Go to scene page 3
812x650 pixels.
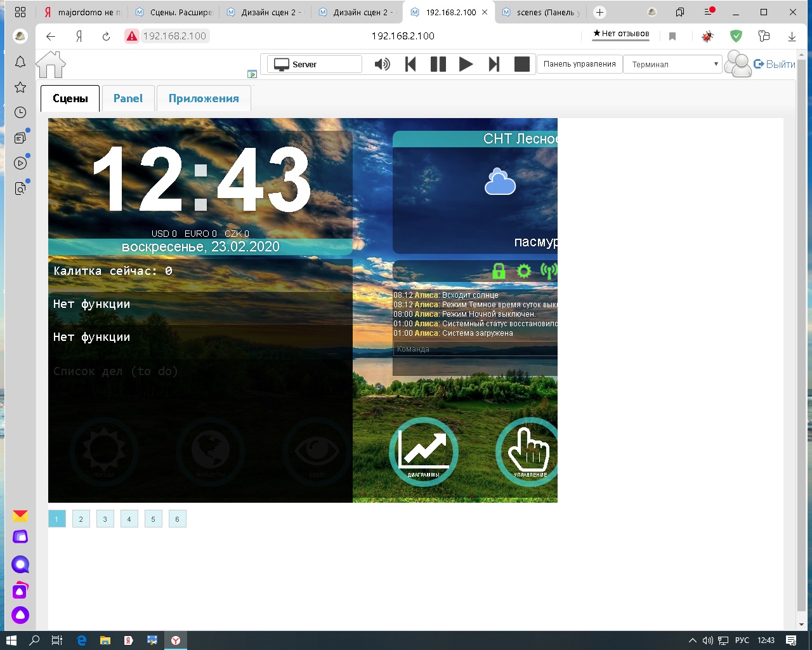coord(105,519)
